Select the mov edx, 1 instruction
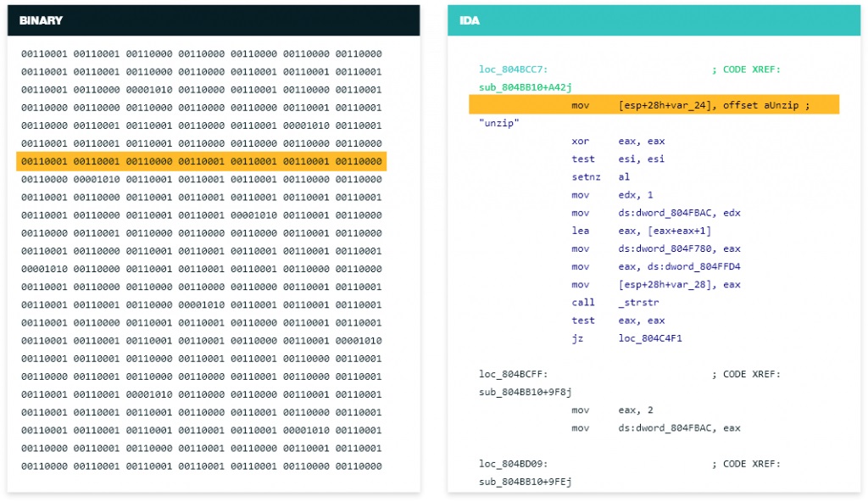Screen dimensions: 868x502 point(612,194)
